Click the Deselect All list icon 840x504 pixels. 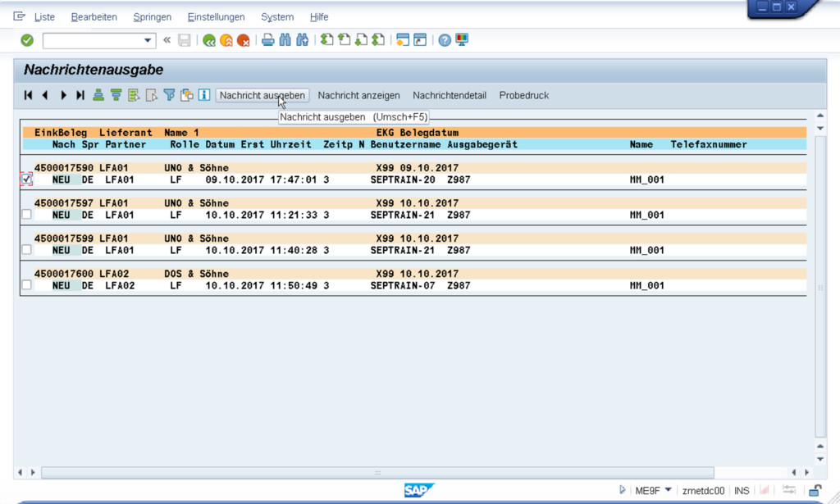(x=152, y=95)
